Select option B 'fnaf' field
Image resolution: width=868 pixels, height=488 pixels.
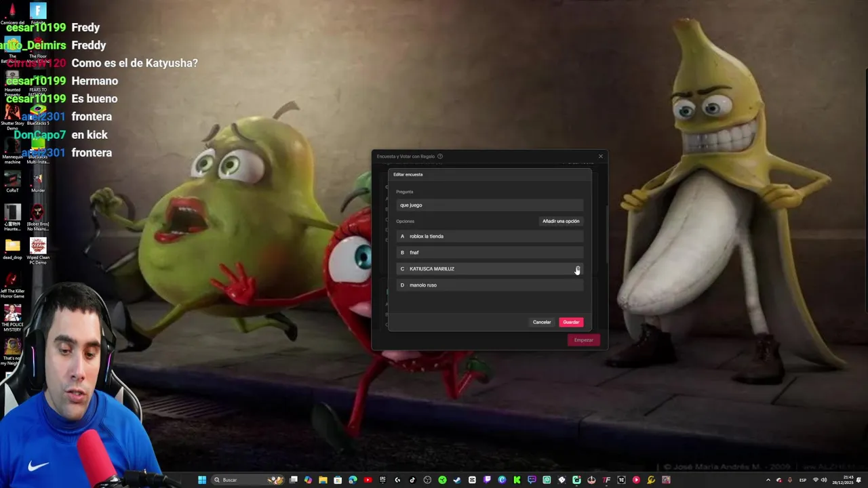pos(490,252)
